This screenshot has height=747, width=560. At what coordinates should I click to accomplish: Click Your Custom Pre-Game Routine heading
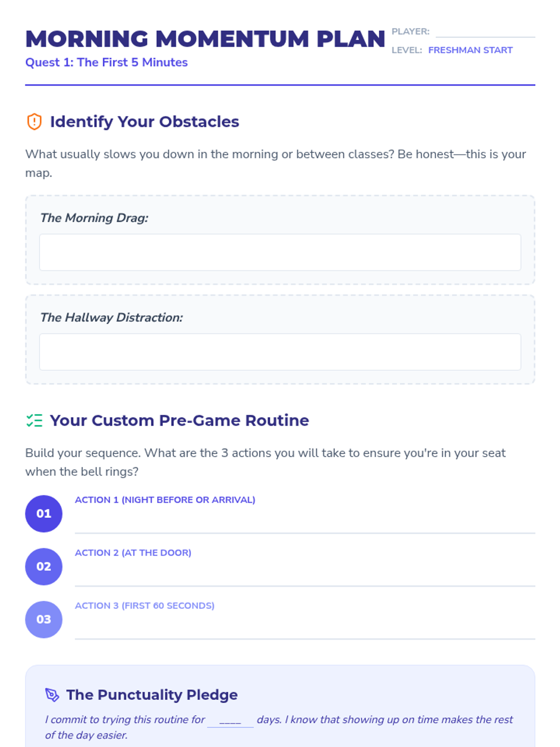pos(179,421)
